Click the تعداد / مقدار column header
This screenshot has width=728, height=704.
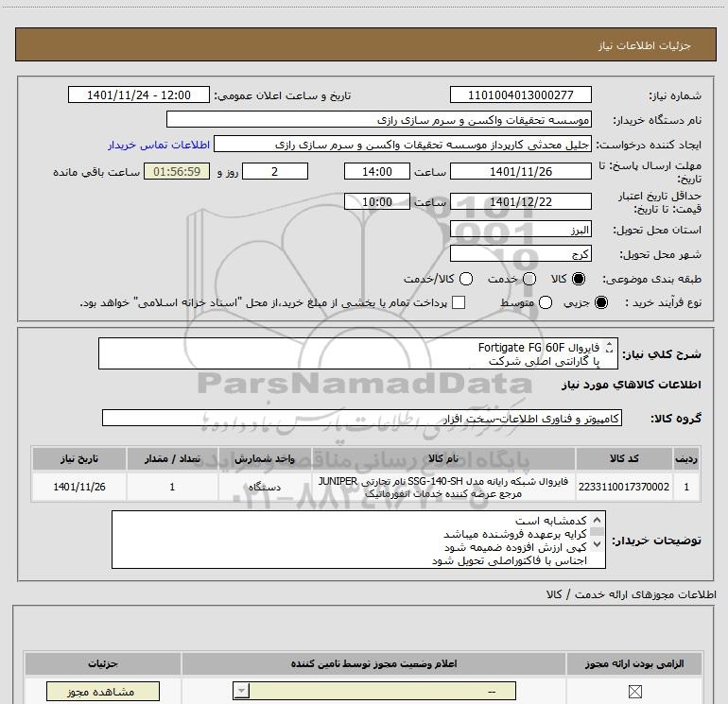coord(172,458)
